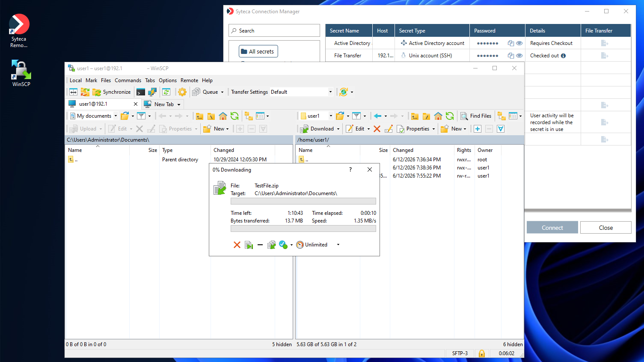Go to remote parent directory icon
The image size is (644, 362).
tap(415, 116)
